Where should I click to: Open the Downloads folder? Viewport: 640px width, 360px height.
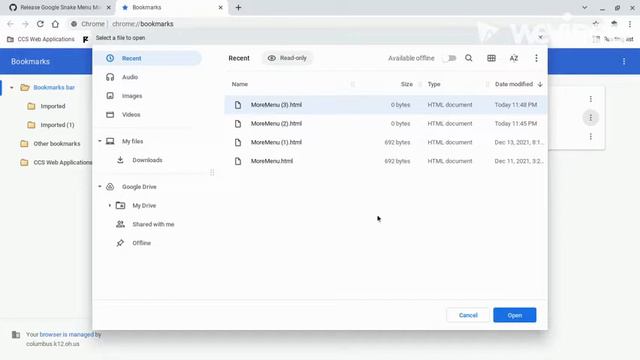click(148, 160)
